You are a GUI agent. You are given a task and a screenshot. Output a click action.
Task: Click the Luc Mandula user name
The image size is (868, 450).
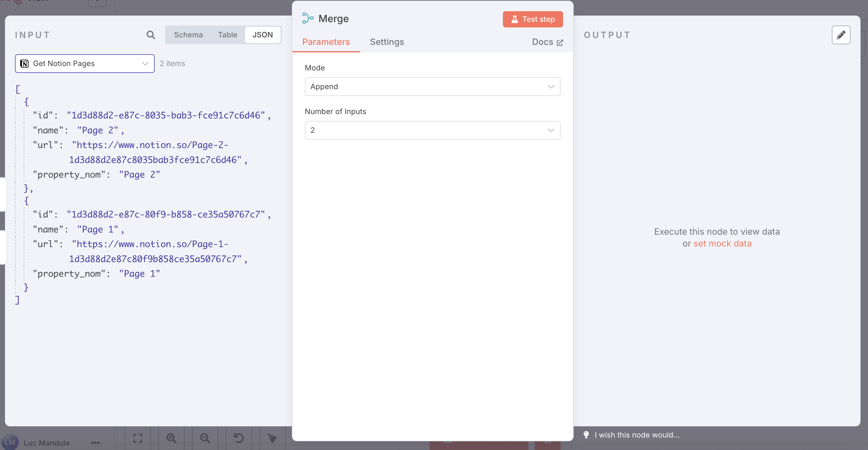46,443
